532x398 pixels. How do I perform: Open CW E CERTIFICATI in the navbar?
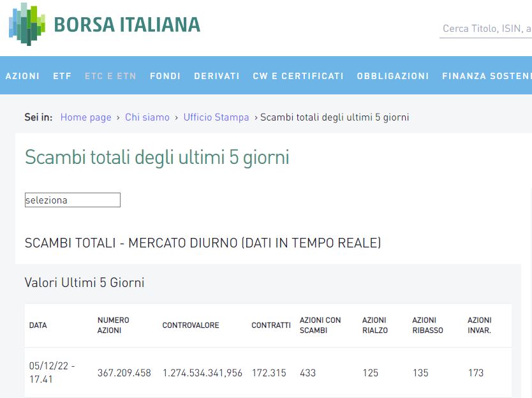tap(298, 76)
